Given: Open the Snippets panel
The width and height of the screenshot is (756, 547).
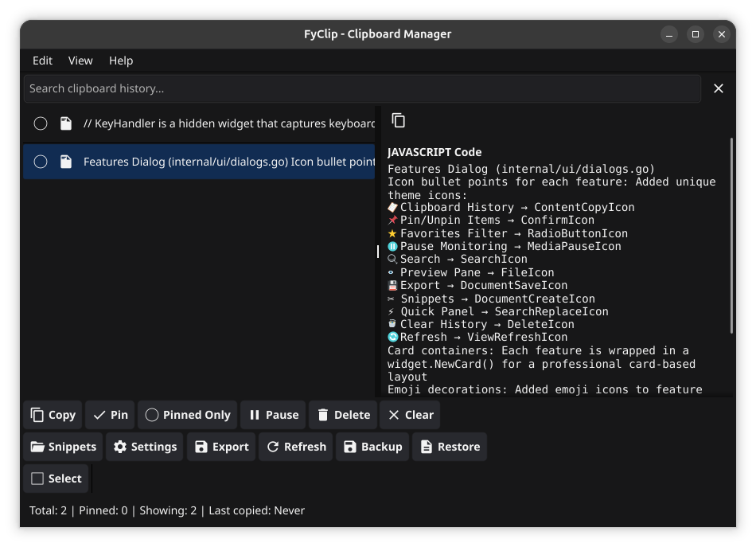Looking at the screenshot, I should 63,447.
